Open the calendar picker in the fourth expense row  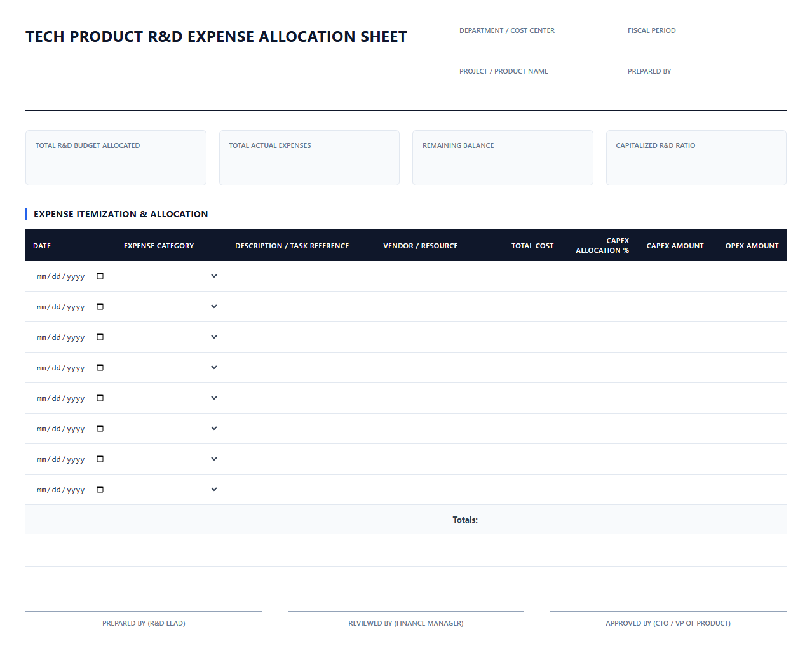pos(100,367)
